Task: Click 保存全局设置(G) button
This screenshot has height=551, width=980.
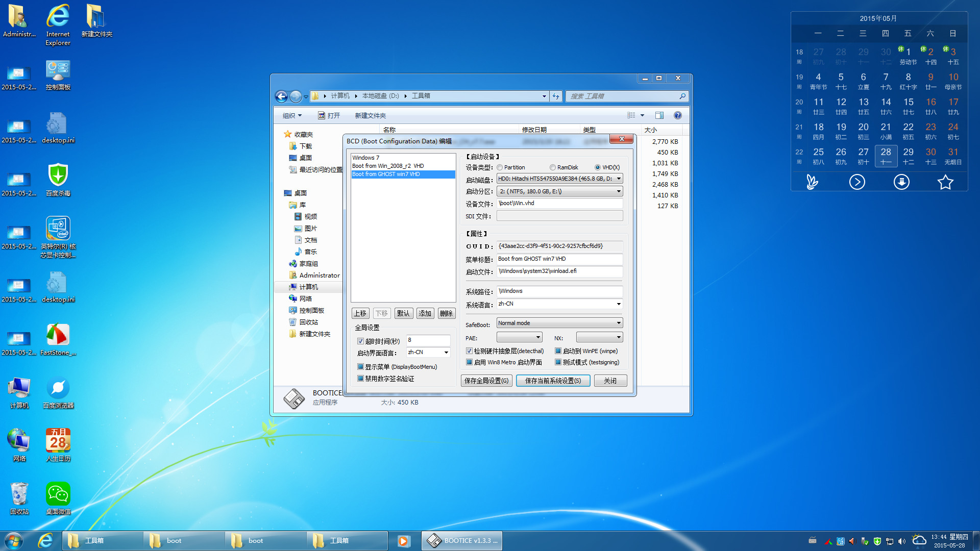Action: tap(486, 381)
